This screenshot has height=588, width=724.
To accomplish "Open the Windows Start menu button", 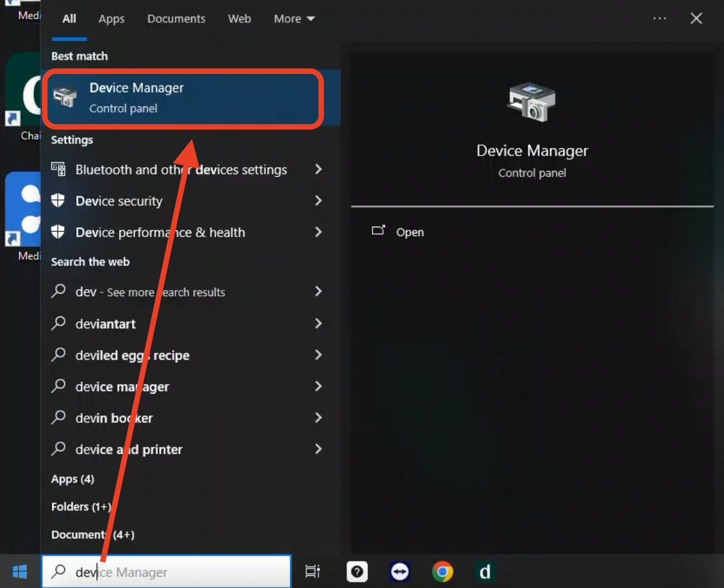I will point(20,572).
